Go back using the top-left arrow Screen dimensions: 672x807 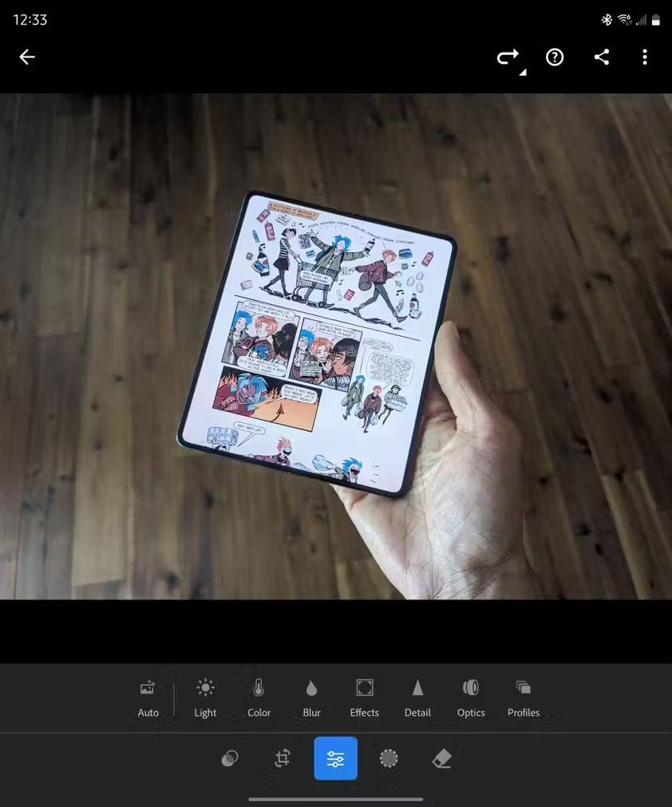point(27,57)
